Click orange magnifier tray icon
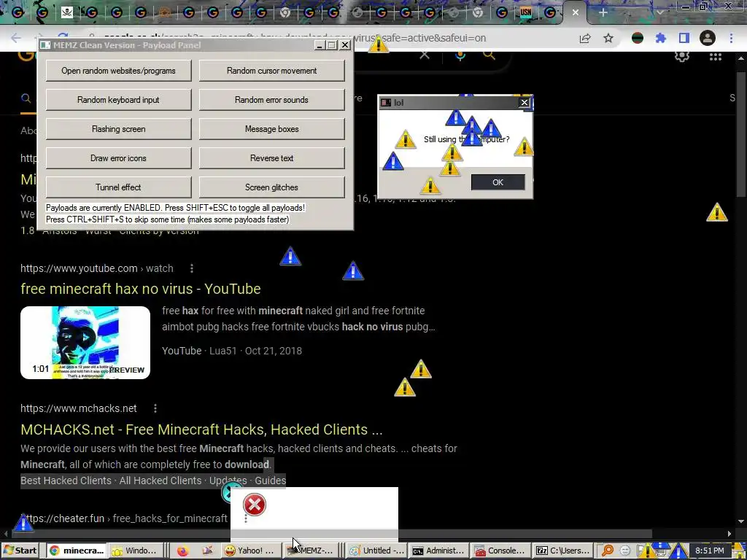This screenshot has width=747, height=560. [x=608, y=551]
